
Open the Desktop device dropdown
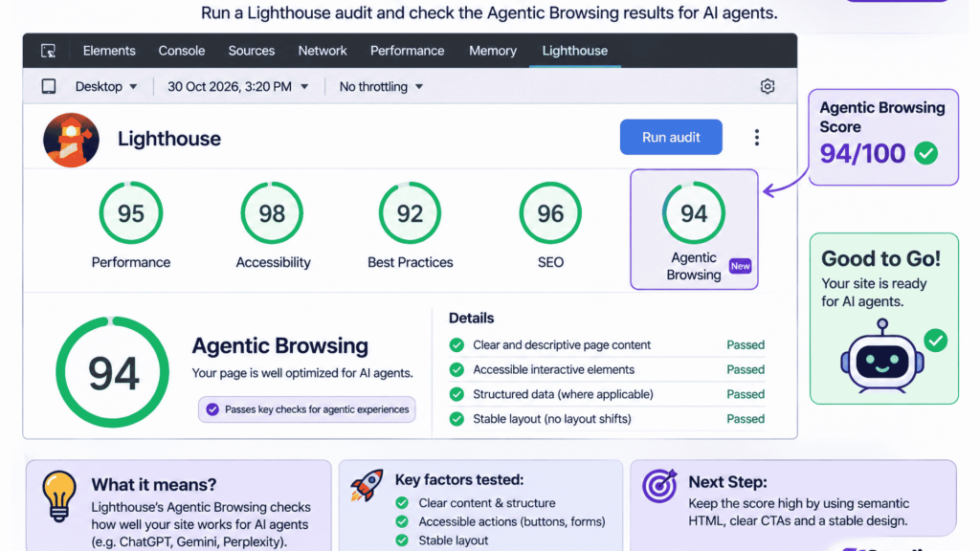click(105, 87)
